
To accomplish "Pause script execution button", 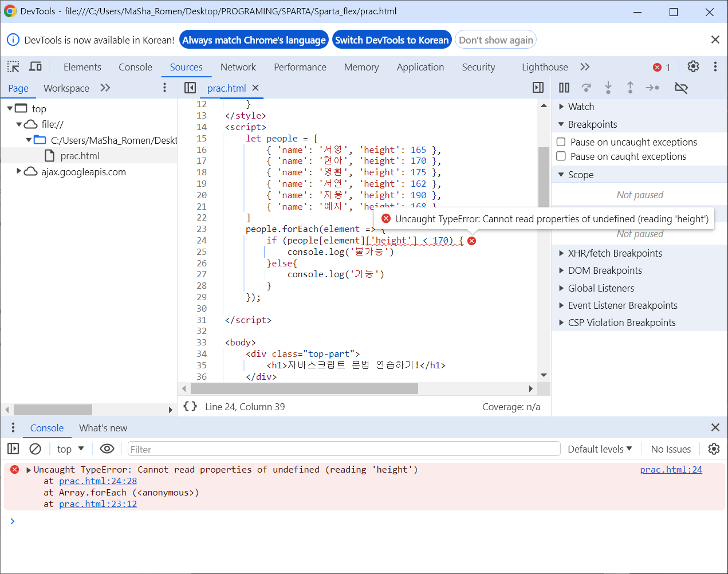I will point(564,88).
